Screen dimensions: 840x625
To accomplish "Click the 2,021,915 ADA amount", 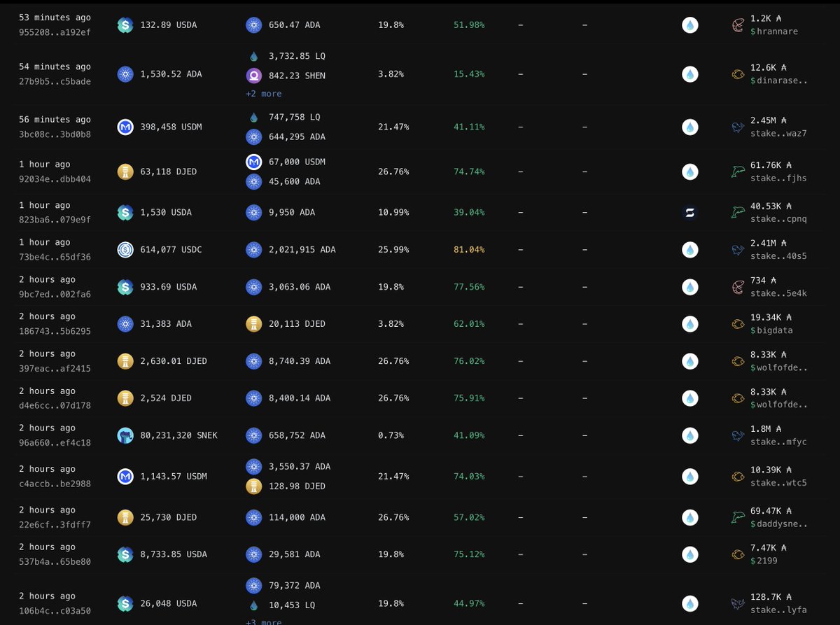I will click(301, 250).
